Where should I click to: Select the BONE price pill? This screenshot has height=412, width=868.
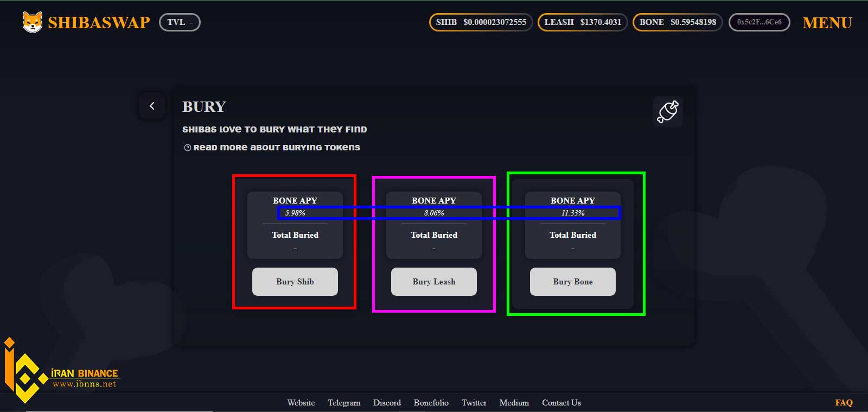pyautogui.click(x=678, y=22)
